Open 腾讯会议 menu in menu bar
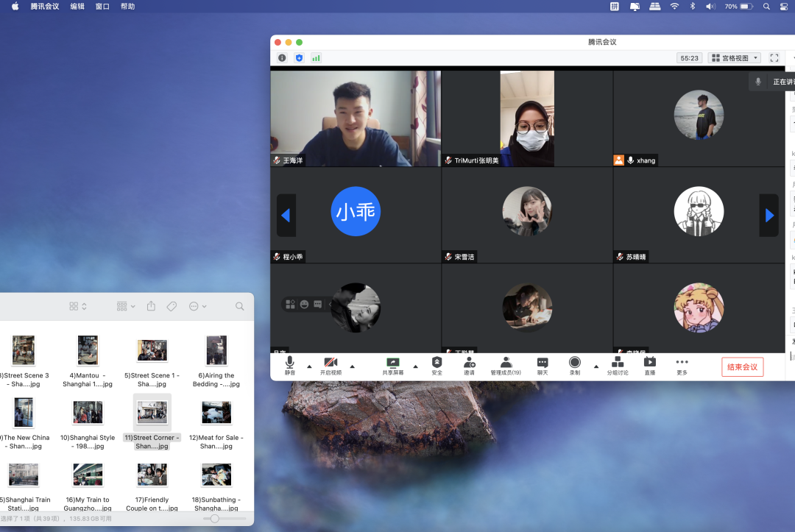Image resolution: width=795 pixels, height=532 pixels. tap(45, 7)
